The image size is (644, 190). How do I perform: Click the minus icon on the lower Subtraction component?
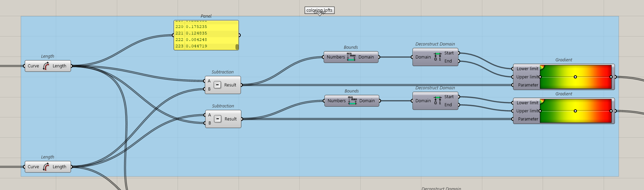(x=218, y=119)
